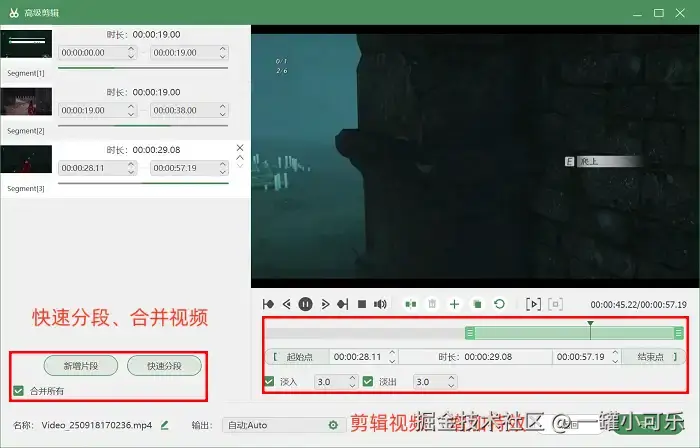The width and height of the screenshot is (700, 448).
Task: Jump to the segment end point icon
Action: (x=343, y=304)
